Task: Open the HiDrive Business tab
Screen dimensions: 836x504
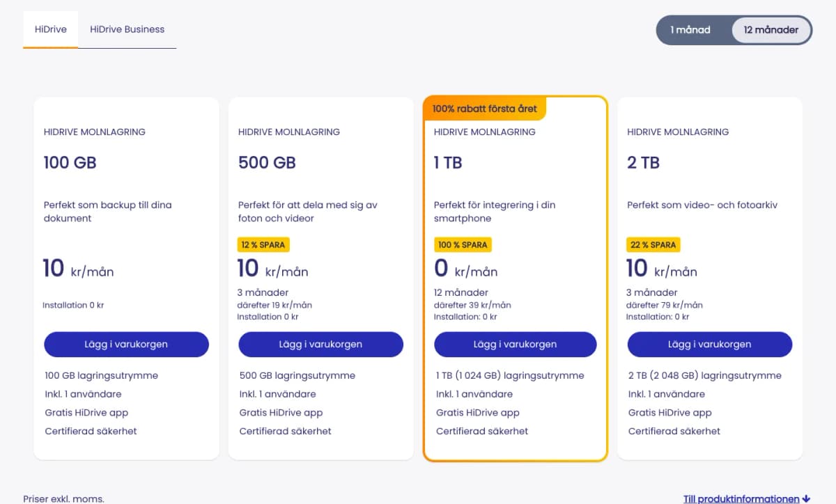Action: [x=127, y=29]
